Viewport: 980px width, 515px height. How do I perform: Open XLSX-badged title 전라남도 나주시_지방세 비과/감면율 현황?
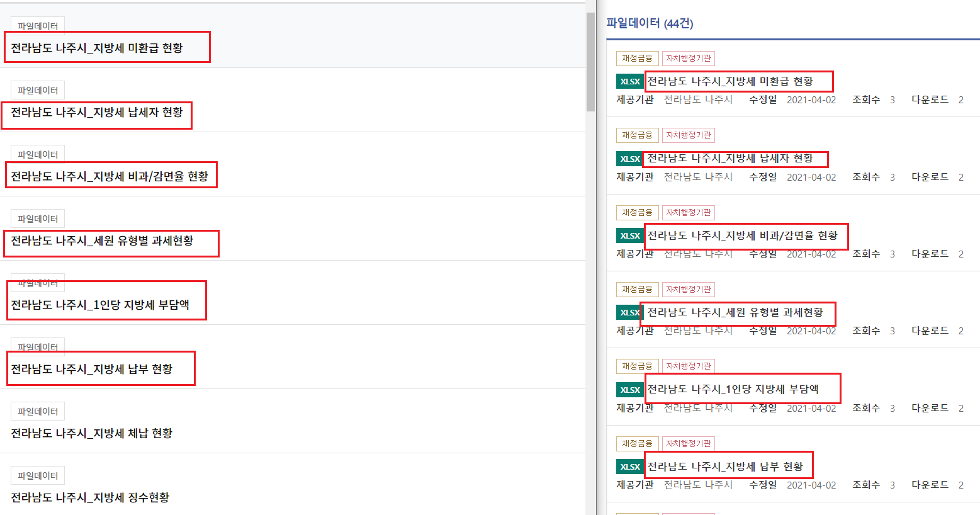tap(743, 235)
